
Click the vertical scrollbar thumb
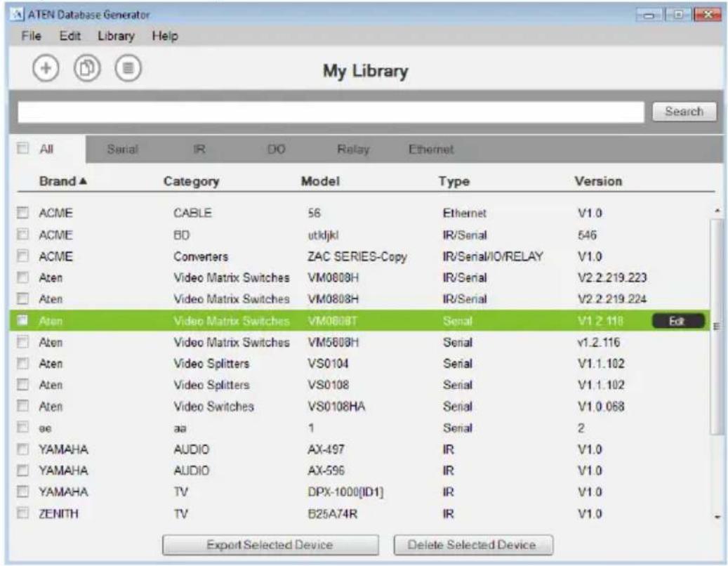click(717, 326)
